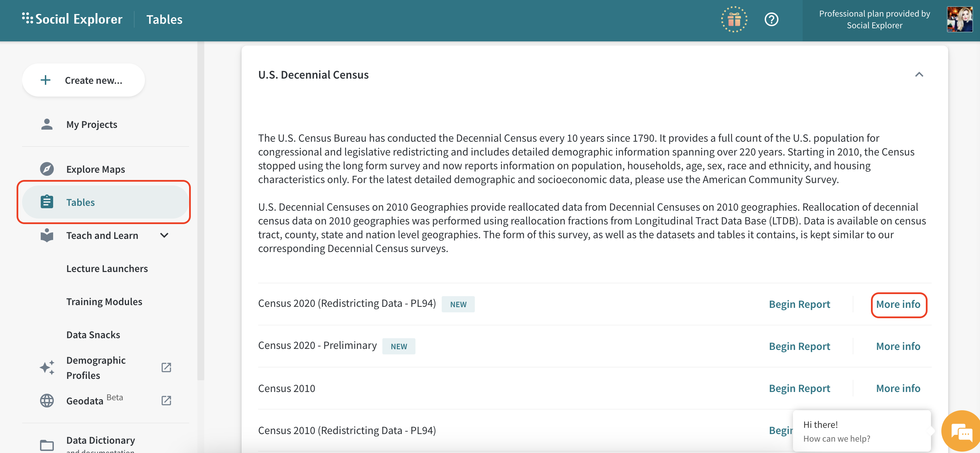This screenshot has height=453, width=980.
Task: Open Lecture Launchers menu item
Action: (107, 269)
